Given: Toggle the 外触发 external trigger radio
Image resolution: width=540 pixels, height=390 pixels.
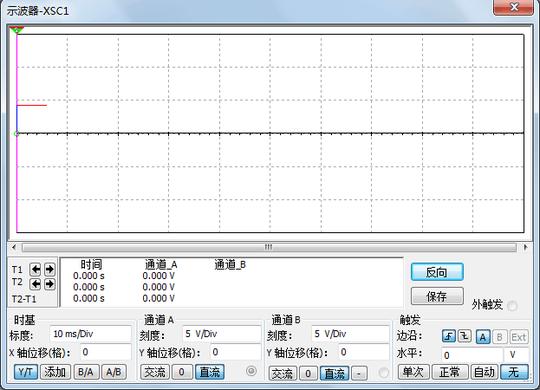Looking at the screenshot, I should [x=512, y=306].
